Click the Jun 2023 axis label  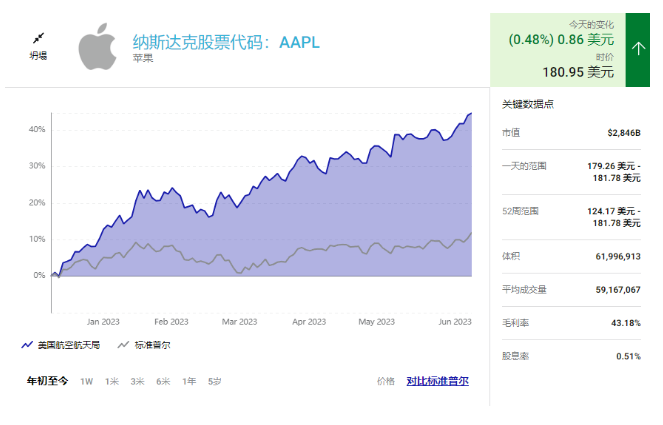coord(455,322)
